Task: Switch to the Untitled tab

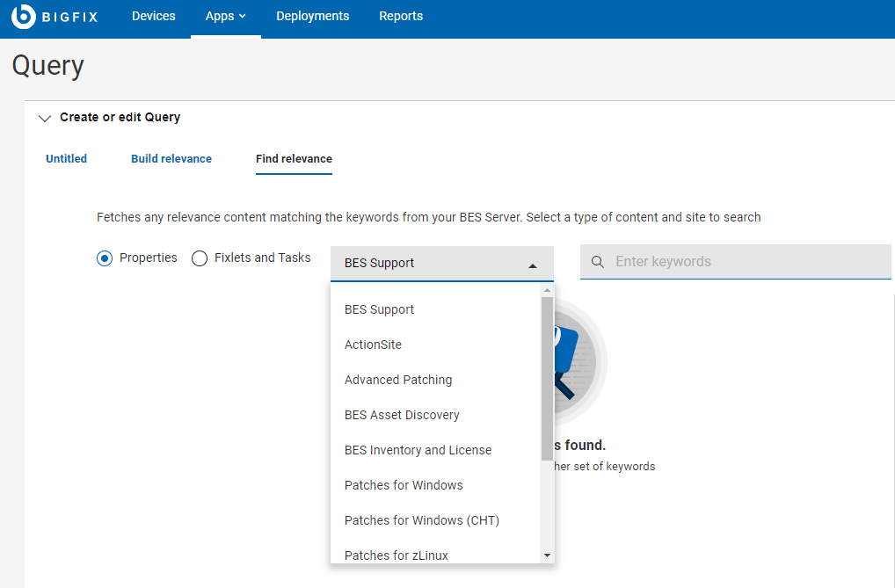Action: (67, 159)
